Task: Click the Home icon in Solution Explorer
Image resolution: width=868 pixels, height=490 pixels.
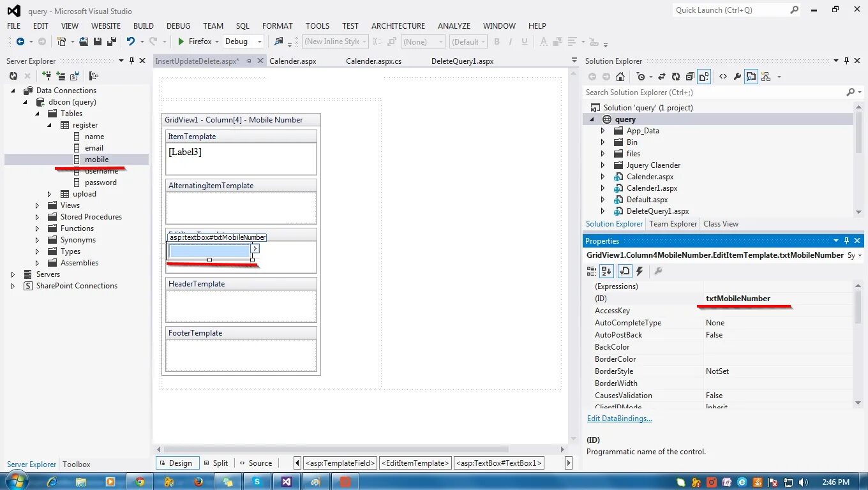Action: (x=620, y=77)
